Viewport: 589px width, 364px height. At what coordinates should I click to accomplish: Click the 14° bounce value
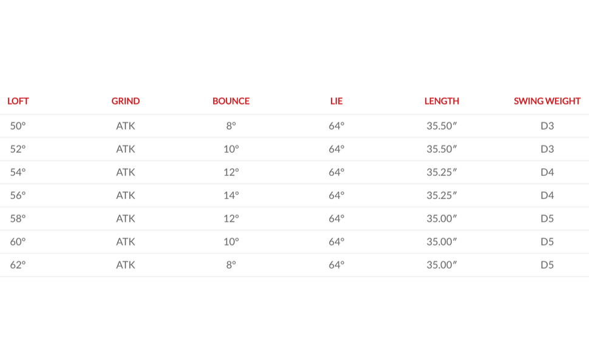coord(231,195)
